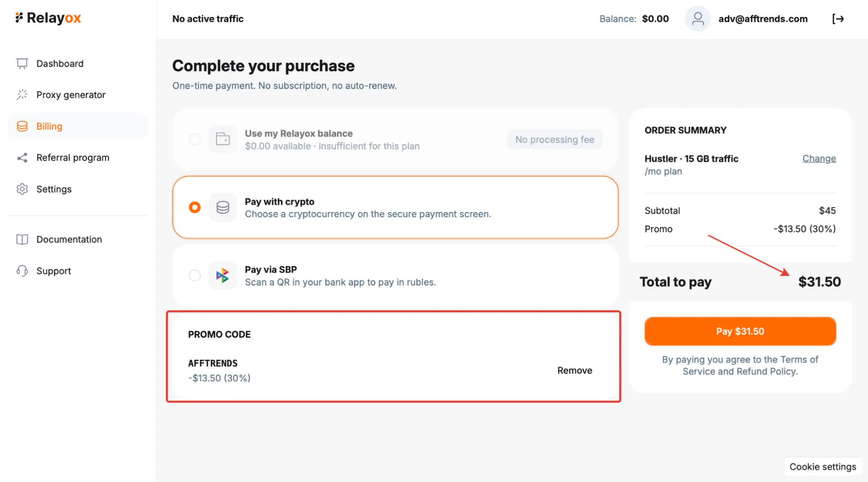Open Cookie settings
The width and height of the screenshot is (868, 482).
(x=822, y=466)
